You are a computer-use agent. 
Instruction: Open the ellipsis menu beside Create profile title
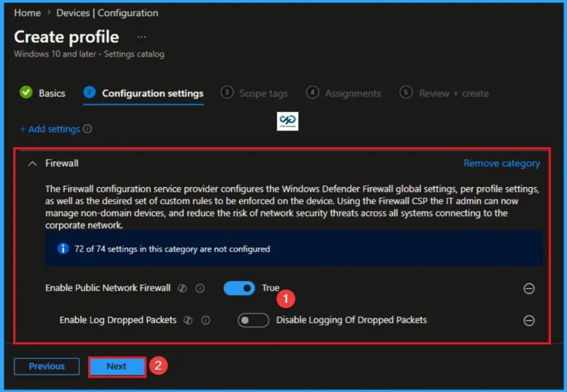[x=141, y=36]
